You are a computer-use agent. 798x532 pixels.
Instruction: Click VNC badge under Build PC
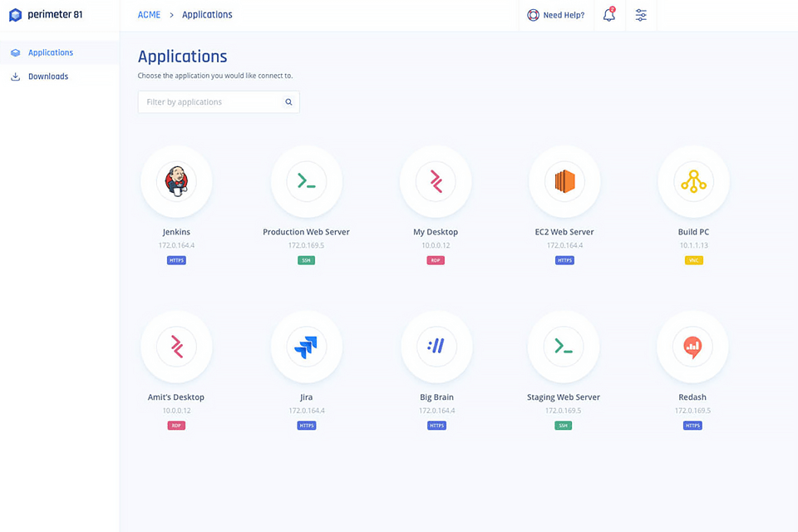tap(693, 260)
